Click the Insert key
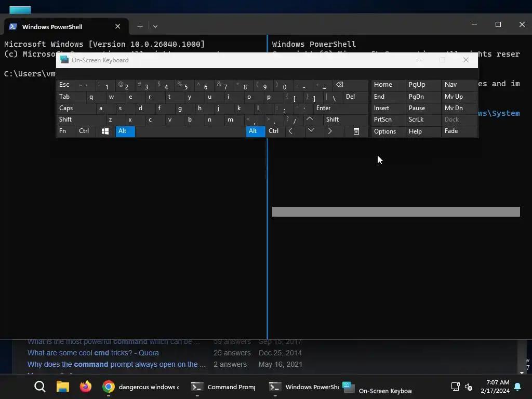This screenshot has width=532, height=399. [388, 108]
